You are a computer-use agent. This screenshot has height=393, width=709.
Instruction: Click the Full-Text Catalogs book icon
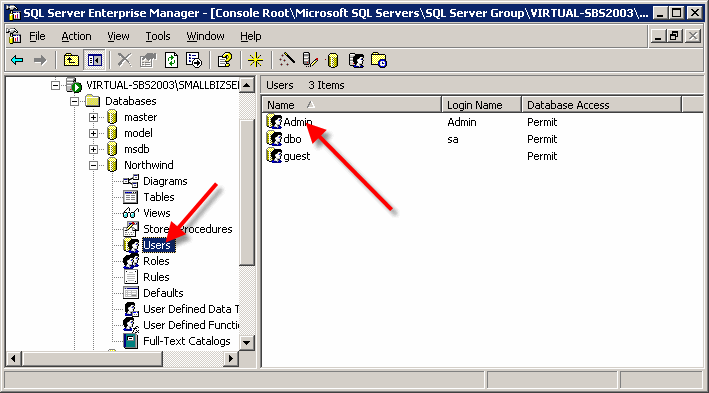point(131,341)
